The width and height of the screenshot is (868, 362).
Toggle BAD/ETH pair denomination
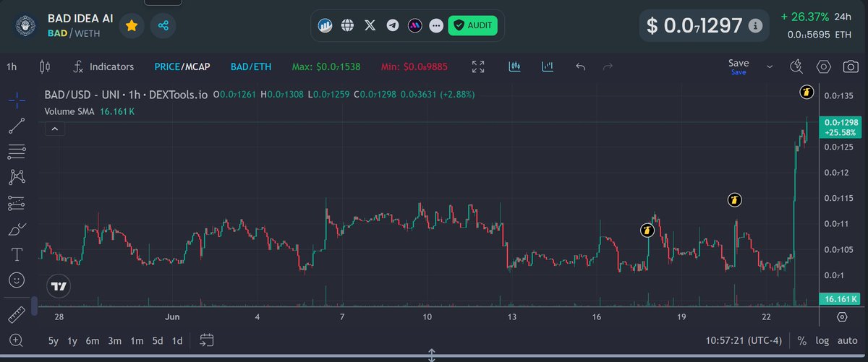[x=251, y=66]
